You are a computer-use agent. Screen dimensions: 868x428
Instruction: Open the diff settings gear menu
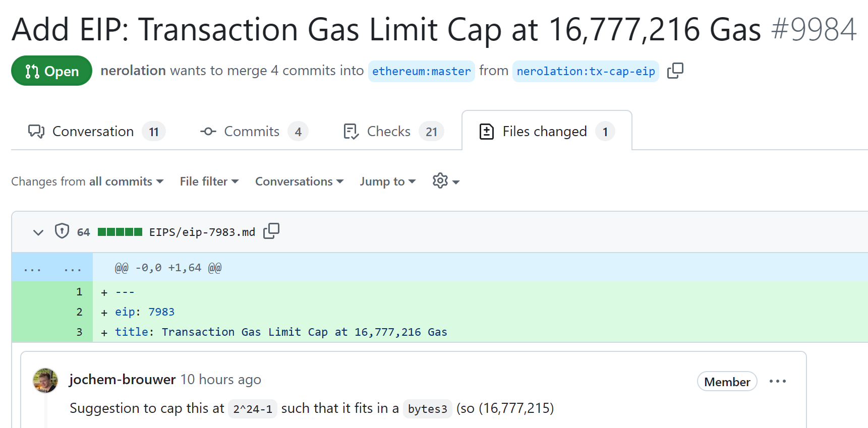(445, 181)
